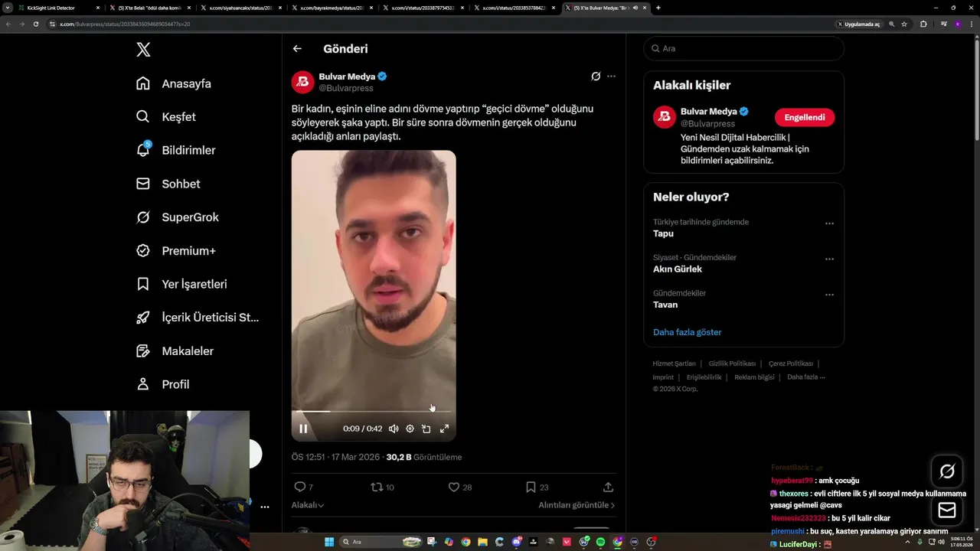Open File Explorer from taskbar

pyautogui.click(x=482, y=542)
